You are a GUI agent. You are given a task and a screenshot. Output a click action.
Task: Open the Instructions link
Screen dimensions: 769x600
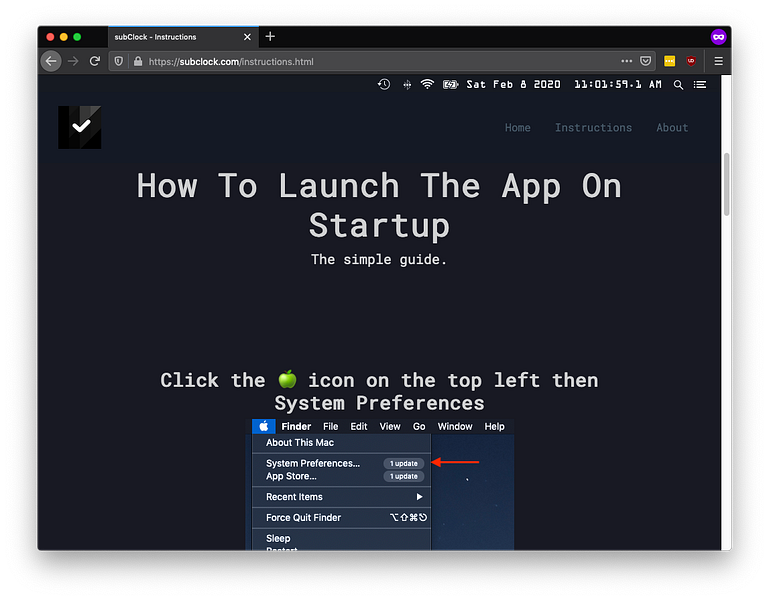[x=593, y=128]
